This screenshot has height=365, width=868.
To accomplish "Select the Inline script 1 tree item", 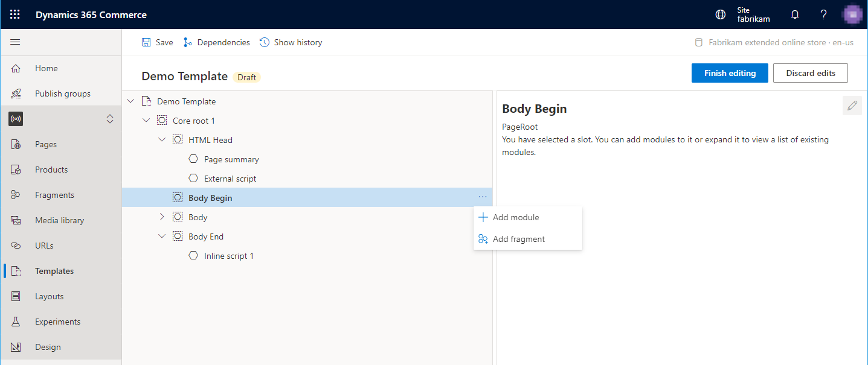I will coord(229,255).
